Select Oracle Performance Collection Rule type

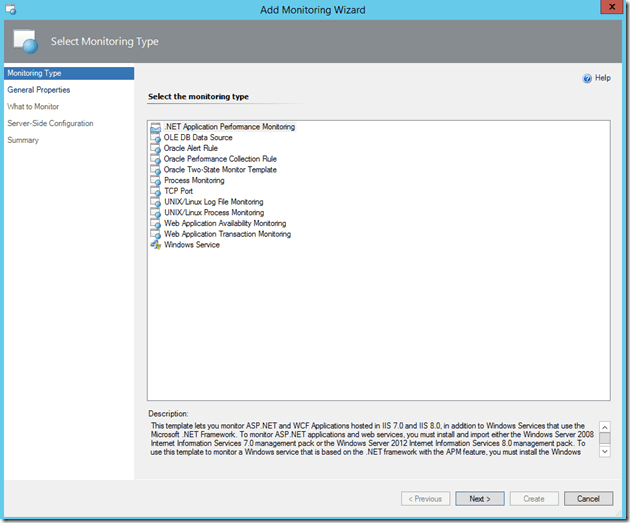(x=220, y=159)
